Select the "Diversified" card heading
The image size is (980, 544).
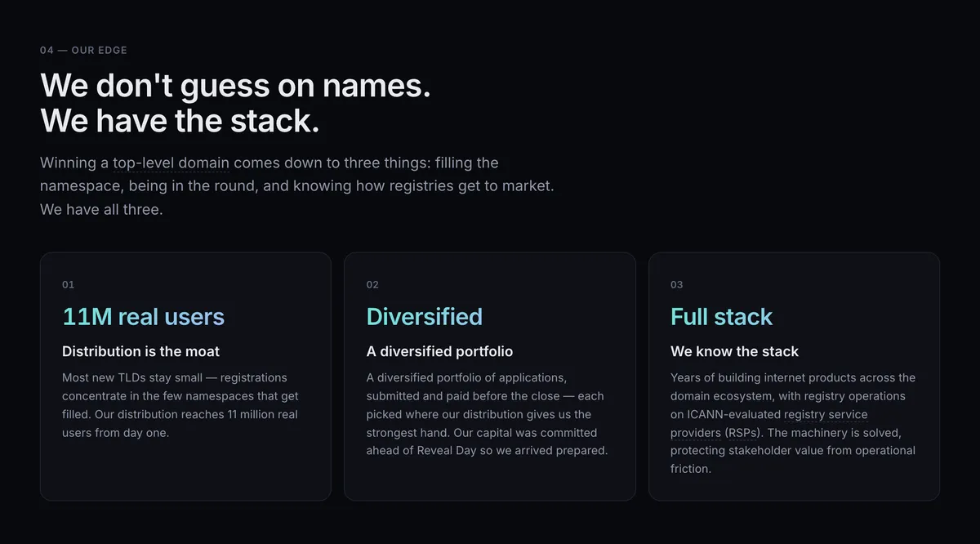pyautogui.click(x=425, y=316)
